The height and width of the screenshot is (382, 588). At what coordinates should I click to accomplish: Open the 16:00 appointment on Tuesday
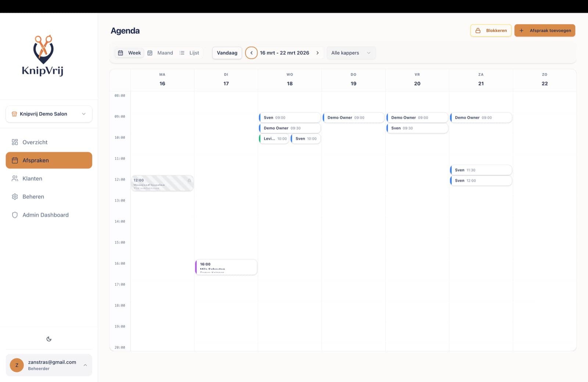pos(226,267)
